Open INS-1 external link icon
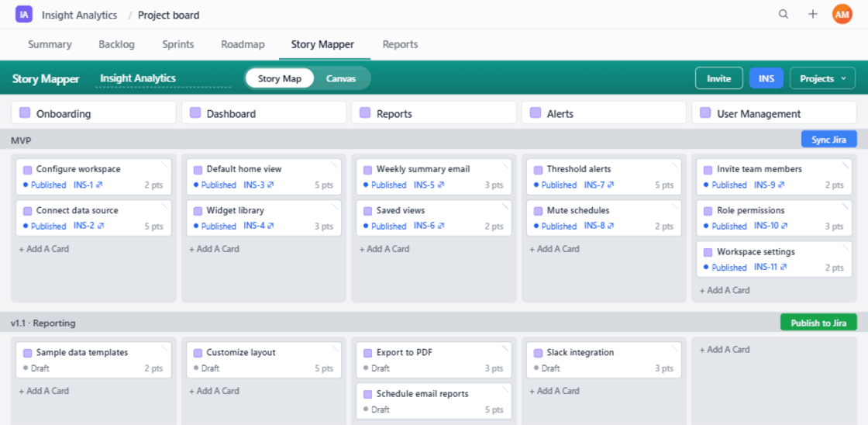Screen dimensions: 868x425 tap(100, 185)
